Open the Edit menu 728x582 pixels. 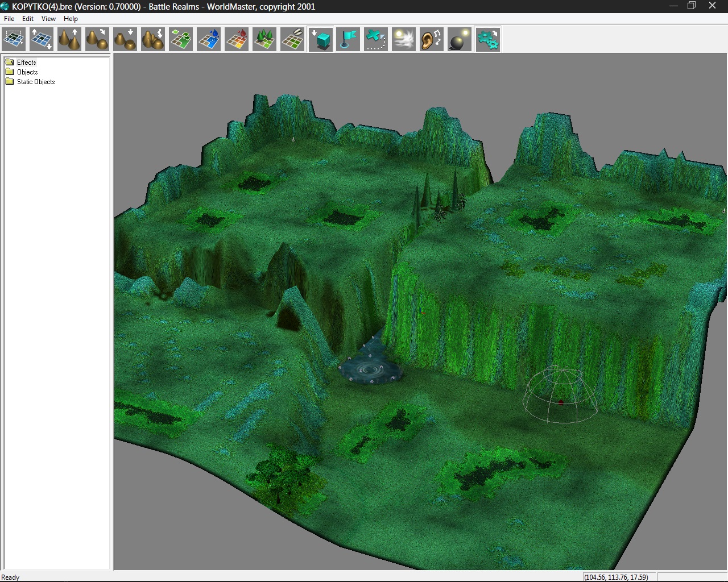pos(28,19)
